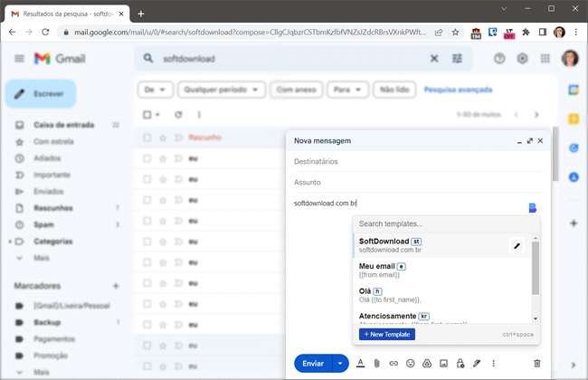Toggle confidential mode with the lock icon
Screen dimensions: 588x380
(x=460, y=364)
